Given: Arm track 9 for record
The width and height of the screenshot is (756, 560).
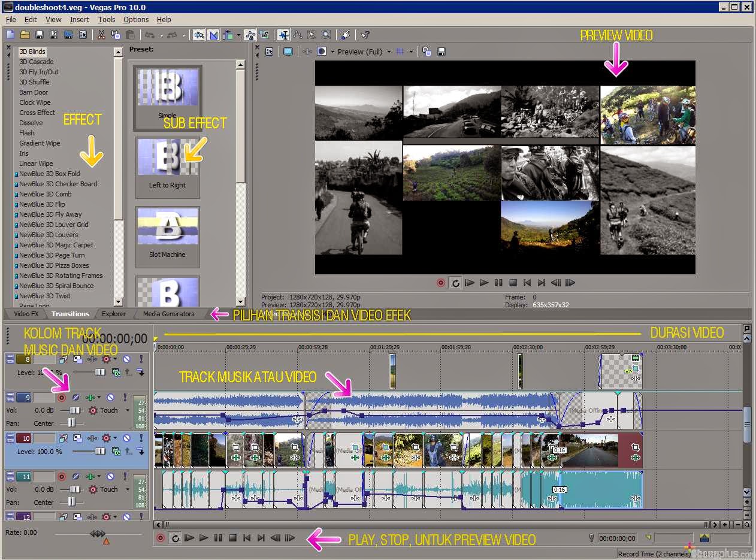Looking at the screenshot, I should pyautogui.click(x=62, y=398).
